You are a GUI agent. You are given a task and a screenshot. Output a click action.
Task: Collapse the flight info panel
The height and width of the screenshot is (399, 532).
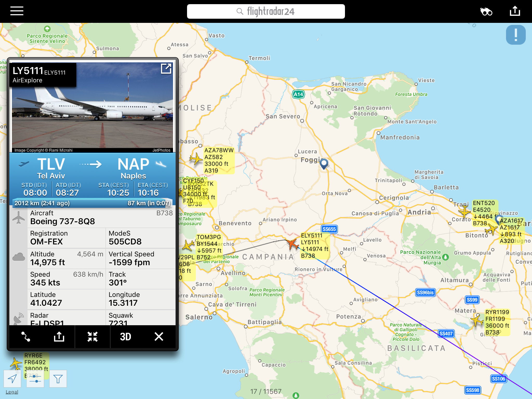[92, 337]
